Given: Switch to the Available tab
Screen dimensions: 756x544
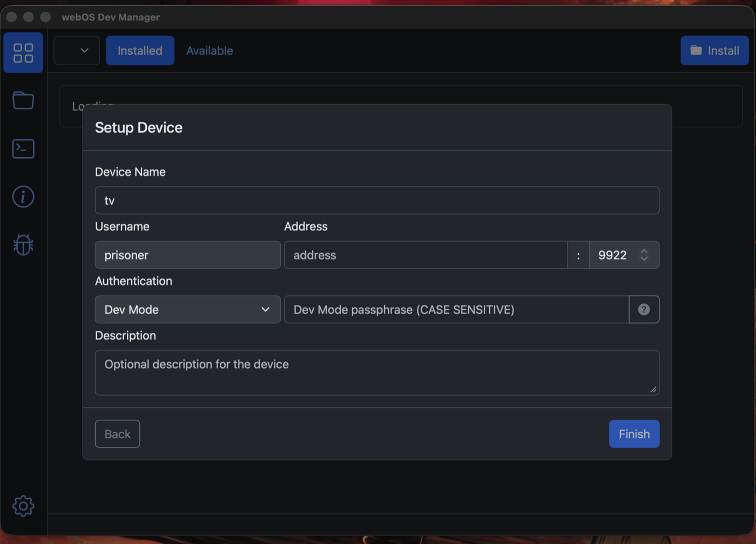Looking at the screenshot, I should (x=210, y=50).
